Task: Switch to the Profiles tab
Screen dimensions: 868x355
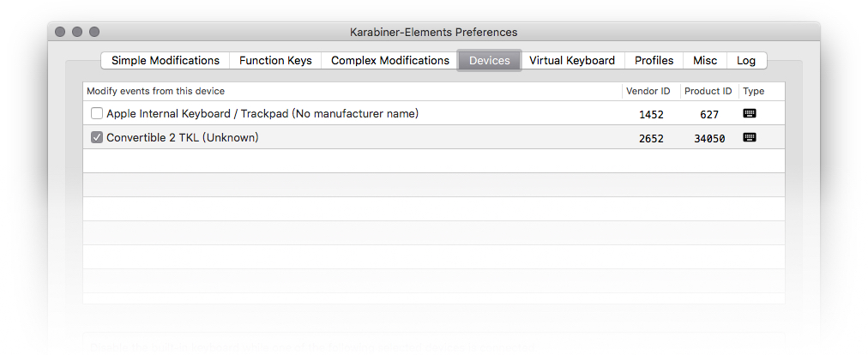Action: pyautogui.click(x=654, y=60)
